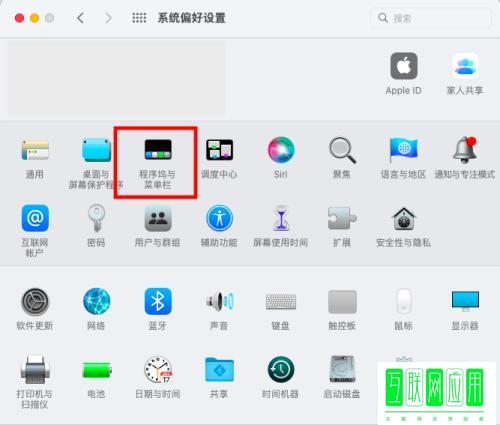Show all preferences grid button
The height and width of the screenshot is (425, 500).
coord(139,18)
